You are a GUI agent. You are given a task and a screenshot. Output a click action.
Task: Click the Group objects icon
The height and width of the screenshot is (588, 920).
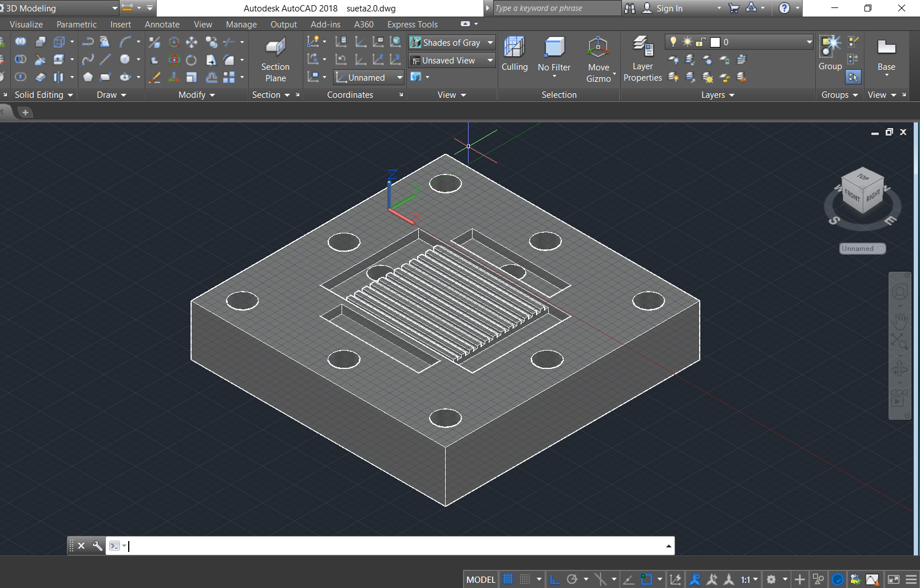click(x=830, y=53)
